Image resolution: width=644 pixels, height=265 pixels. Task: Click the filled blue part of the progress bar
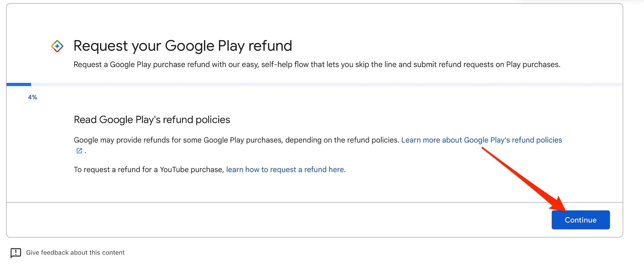(19, 84)
